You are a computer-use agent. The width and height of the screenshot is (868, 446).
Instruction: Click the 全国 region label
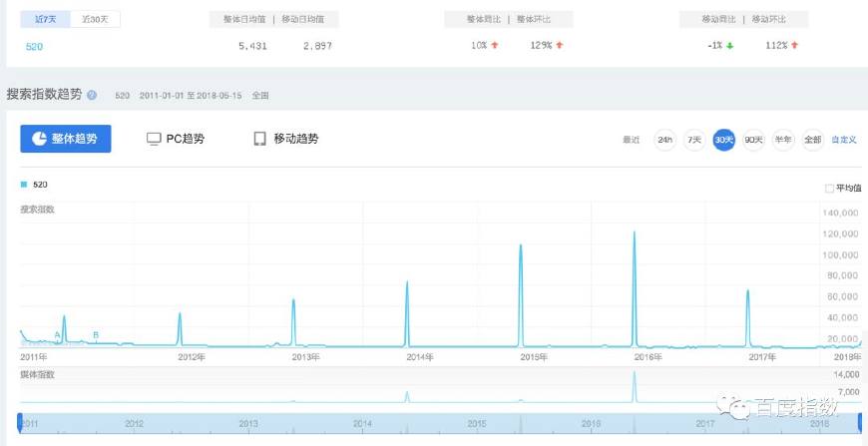260,96
